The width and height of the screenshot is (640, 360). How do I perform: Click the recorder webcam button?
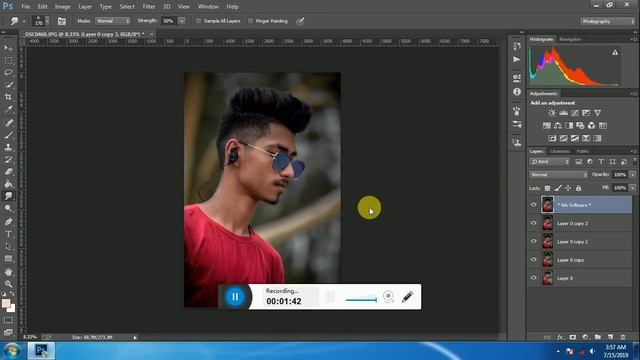[x=388, y=296]
